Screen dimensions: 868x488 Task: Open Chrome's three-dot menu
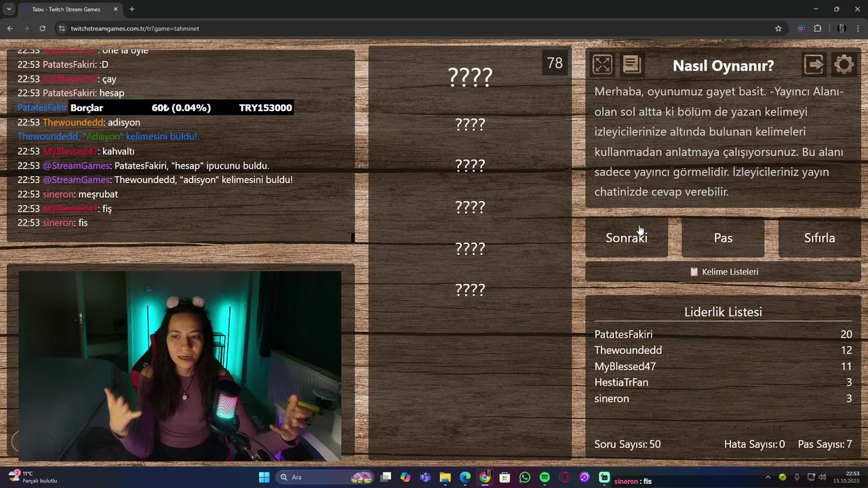(x=859, y=28)
